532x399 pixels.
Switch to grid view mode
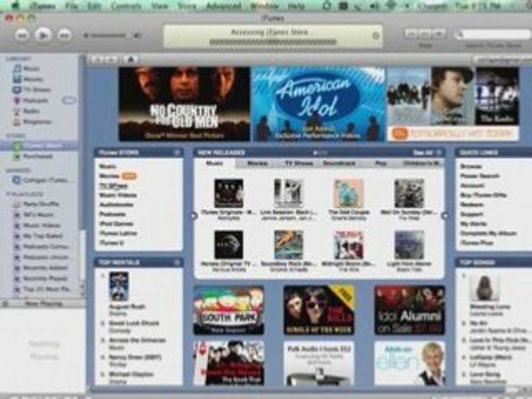(424, 33)
